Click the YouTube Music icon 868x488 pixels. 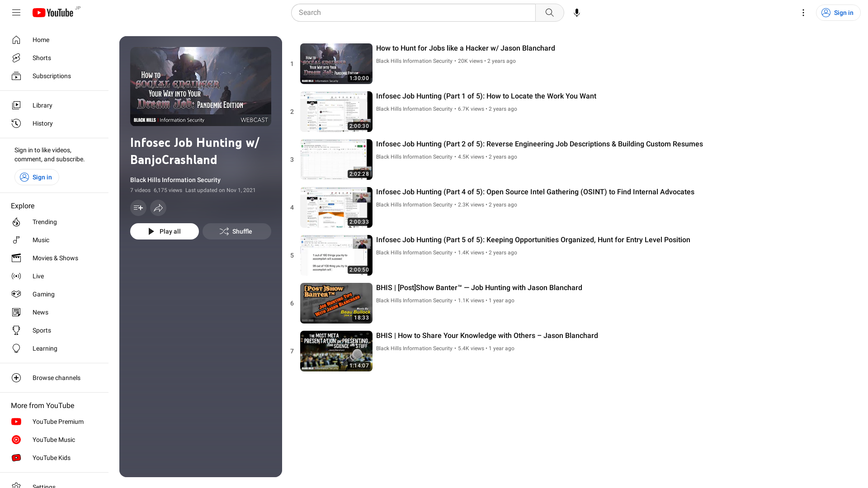[x=16, y=440]
